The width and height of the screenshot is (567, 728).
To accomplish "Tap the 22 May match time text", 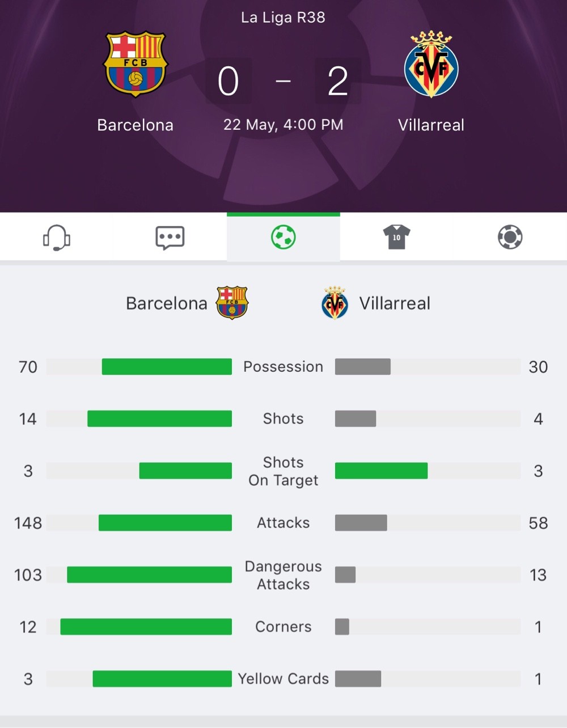I will [x=283, y=125].
